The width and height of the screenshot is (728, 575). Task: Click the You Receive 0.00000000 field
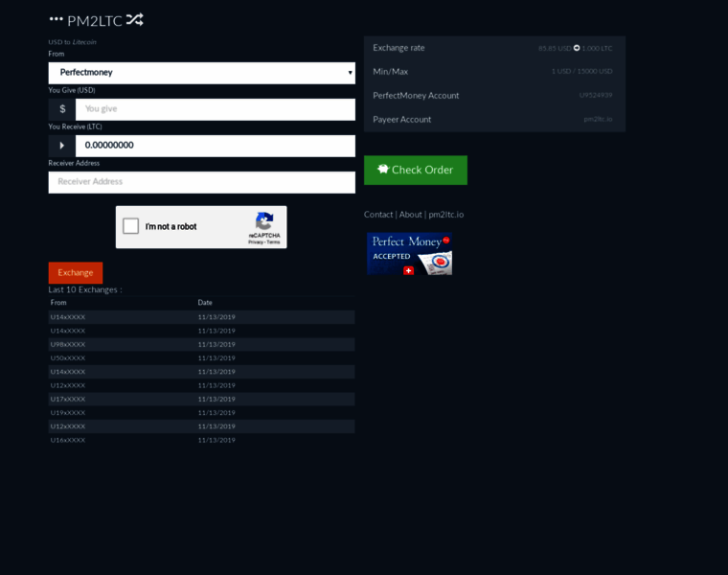[216, 146]
